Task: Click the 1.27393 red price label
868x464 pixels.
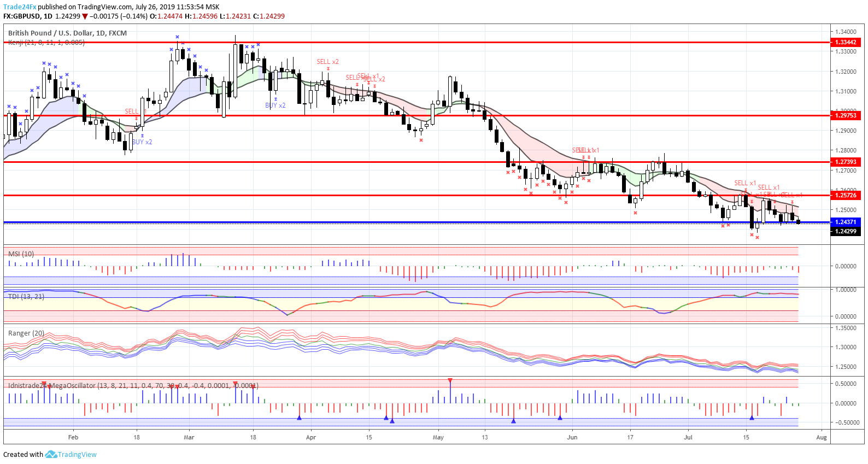Action: (846, 162)
